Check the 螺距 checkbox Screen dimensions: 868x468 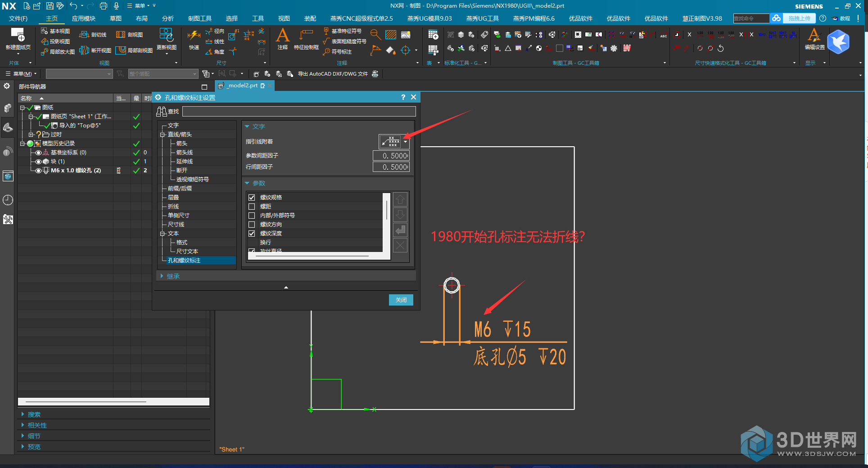pos(252,207)
